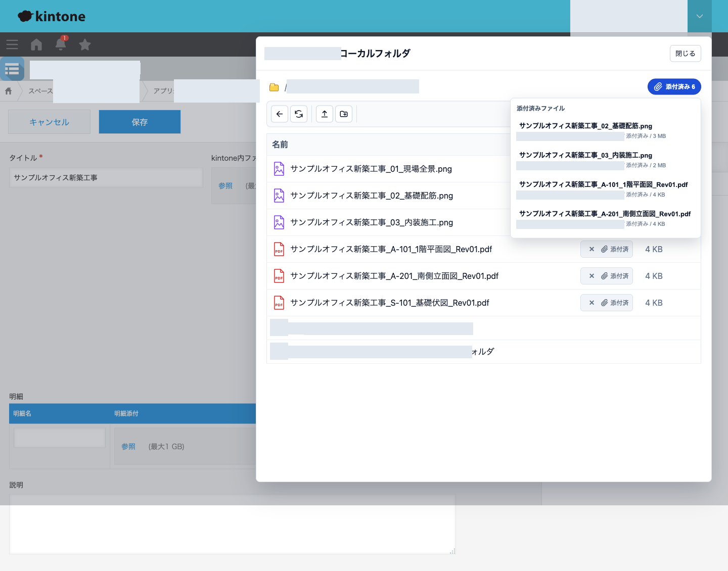Image resolution: width=728 pixels, height=571 pixels.
Task: Click the home icon in header
Action: [x=36, y=44]
